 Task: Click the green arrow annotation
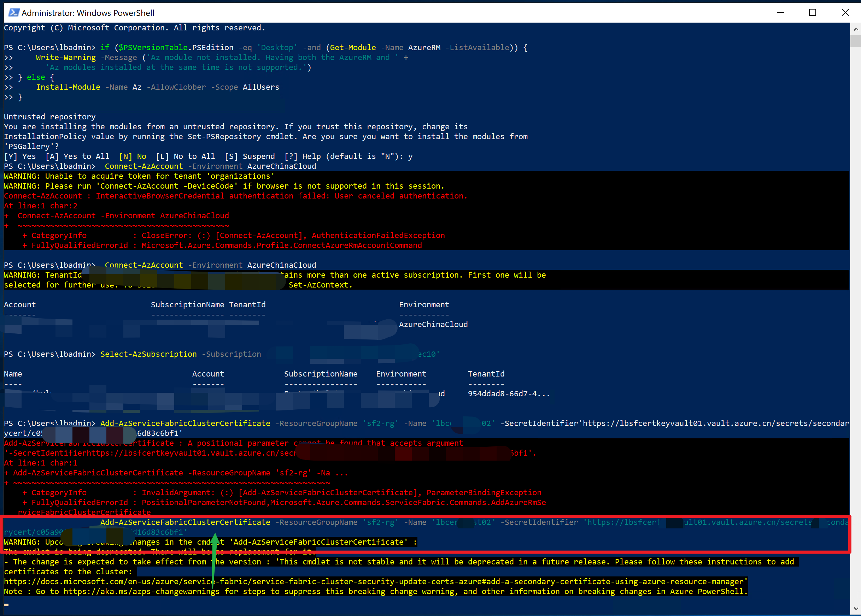[215, 558]
